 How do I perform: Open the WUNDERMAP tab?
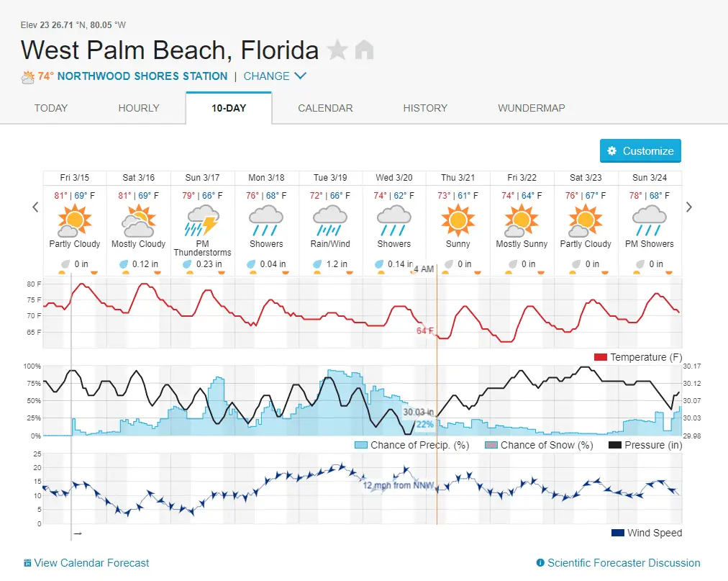coord(531,108)
